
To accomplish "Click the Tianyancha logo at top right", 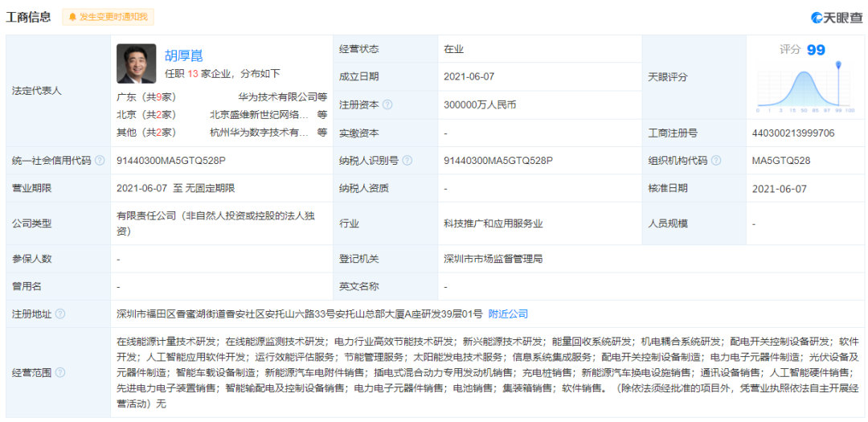I will click(836, 17).
